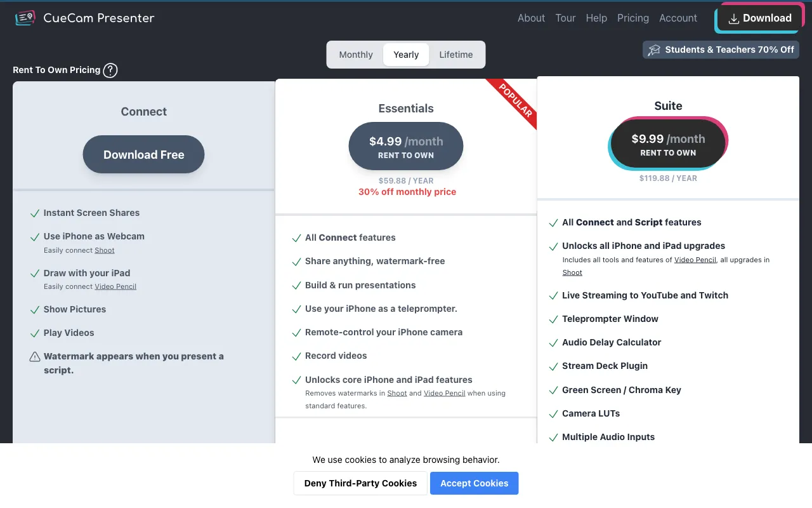This screenshot has height=508, width=812.
Task: Click the Rent To Own Pricing label
Action: tap(56, 70)
